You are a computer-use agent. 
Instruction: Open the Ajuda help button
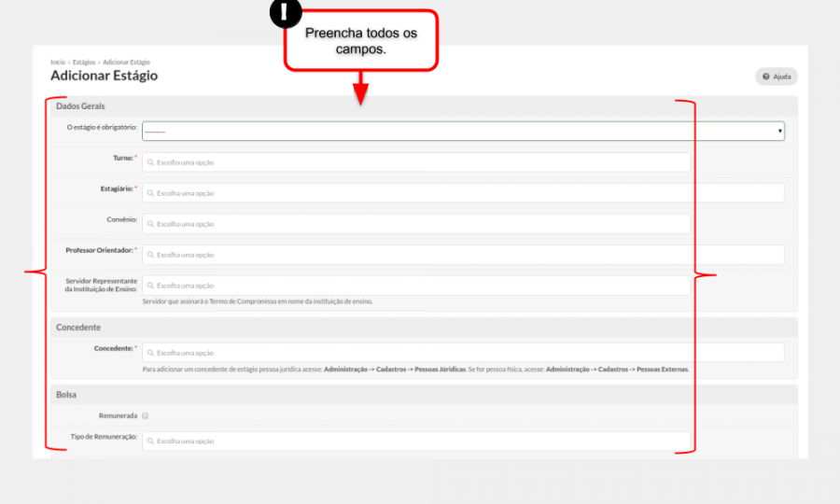coord(777,77)
